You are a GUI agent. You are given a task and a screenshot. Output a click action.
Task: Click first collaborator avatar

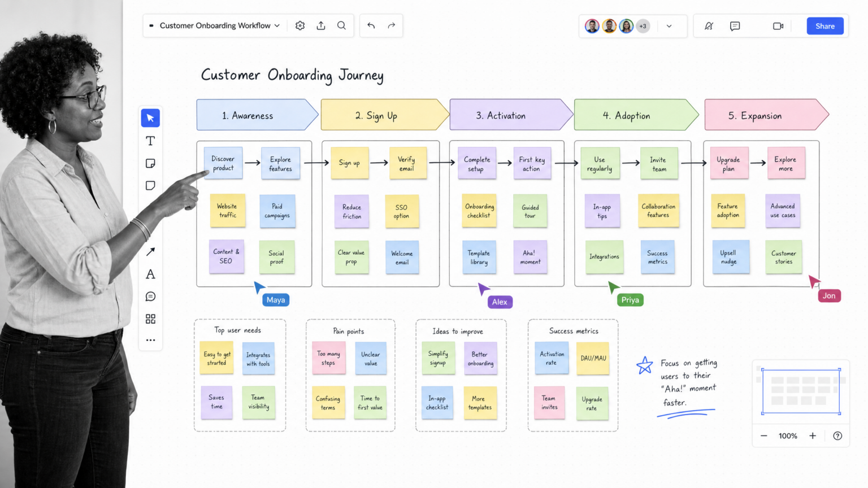pyautogui.click(x=592, y=26)
